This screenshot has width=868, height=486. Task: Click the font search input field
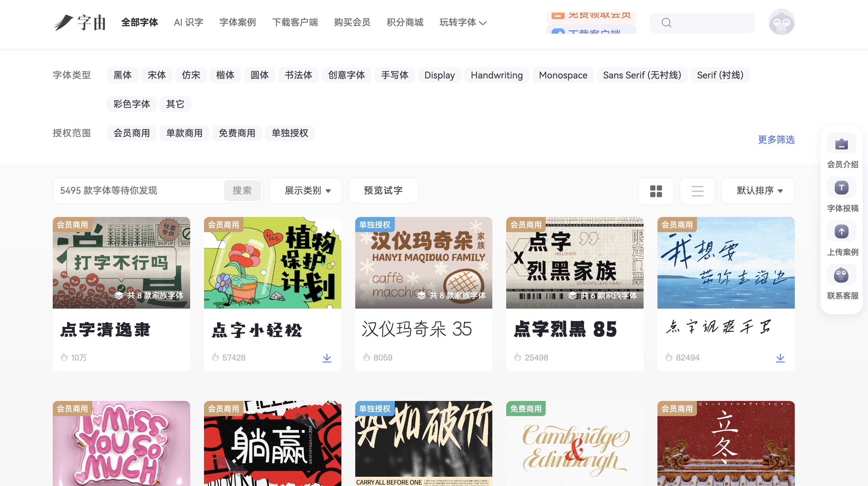138,191
